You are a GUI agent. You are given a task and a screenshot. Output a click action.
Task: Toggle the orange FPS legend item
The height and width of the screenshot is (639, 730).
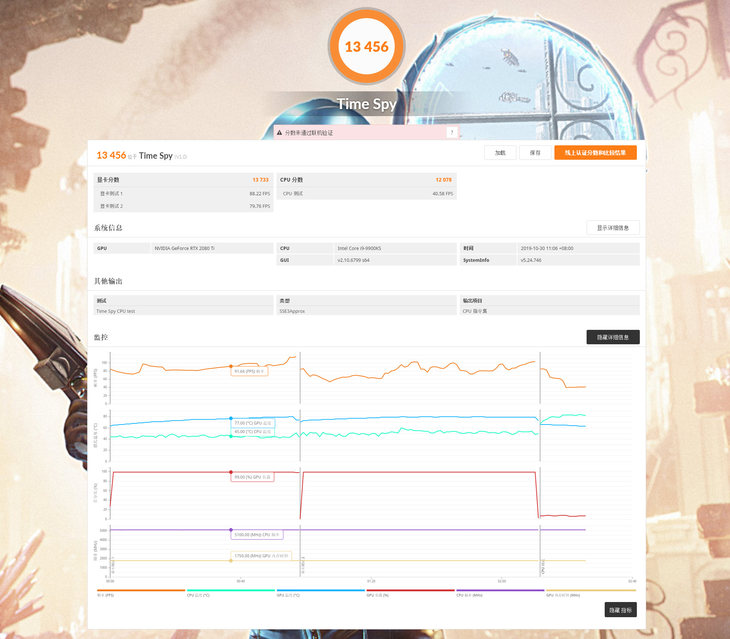[x=141, y=592]
